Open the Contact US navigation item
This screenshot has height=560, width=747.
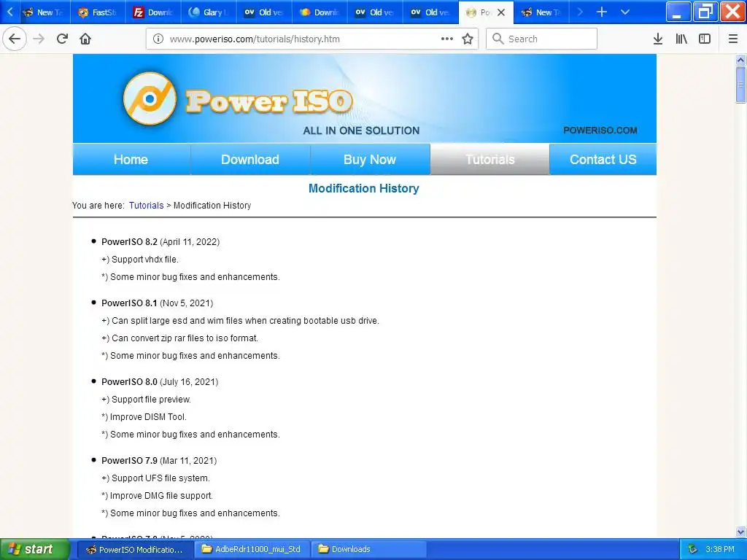[x=603, y=160]
